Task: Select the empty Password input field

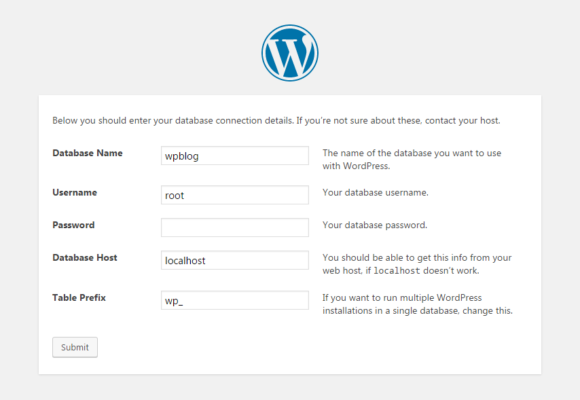Action: 235,228
